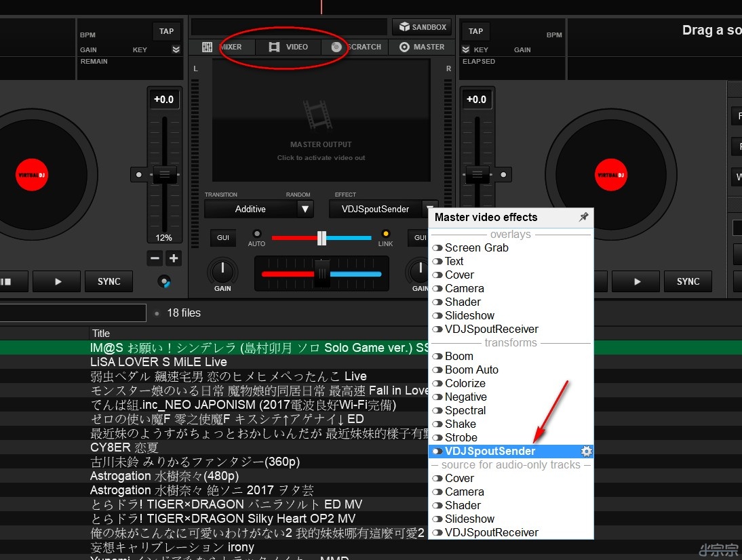The height and width of the screenshot is (560, 742).
Task: Switch to the VIDEO tab
Action: coord(289,47)
